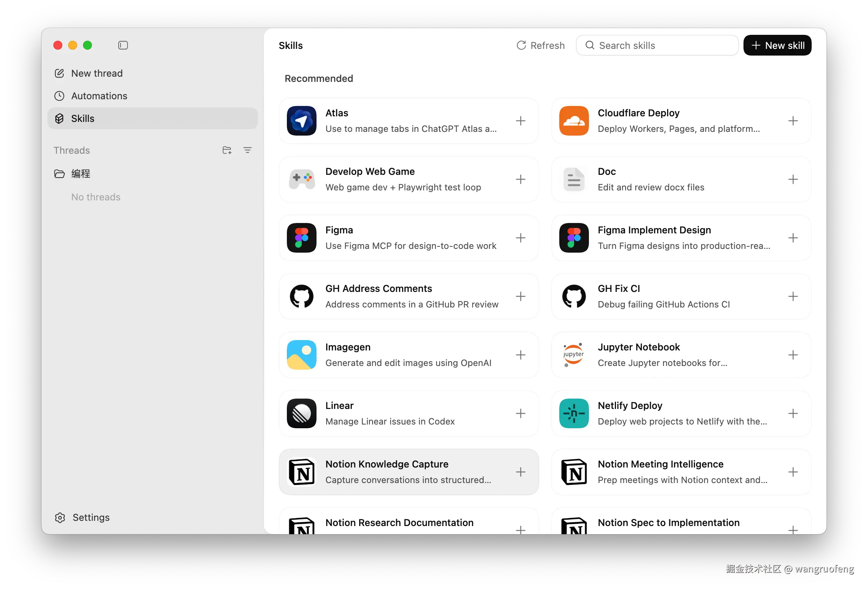Select Skills in the sidebar
The width and height of the screenshot is (868, 589).
[83, 118]
